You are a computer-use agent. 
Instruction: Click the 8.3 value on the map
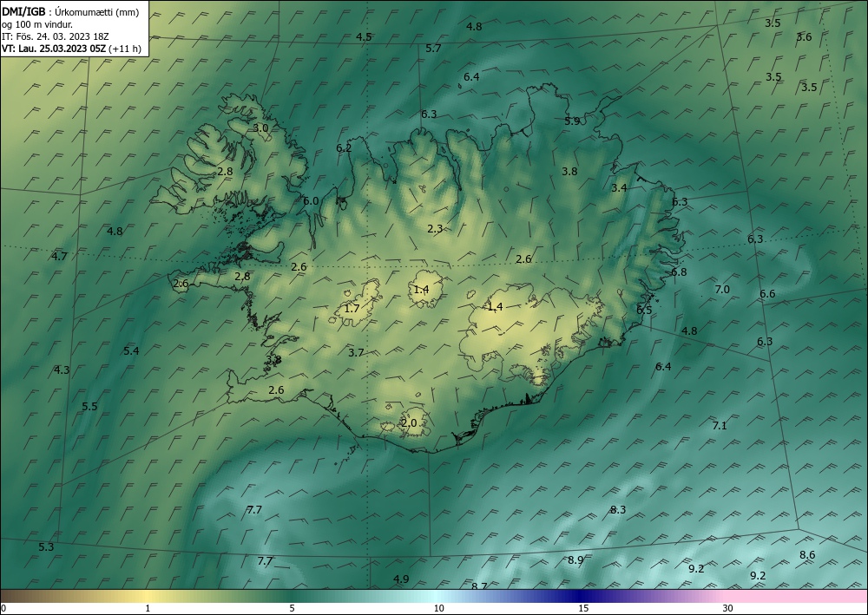tap(618, 509)
